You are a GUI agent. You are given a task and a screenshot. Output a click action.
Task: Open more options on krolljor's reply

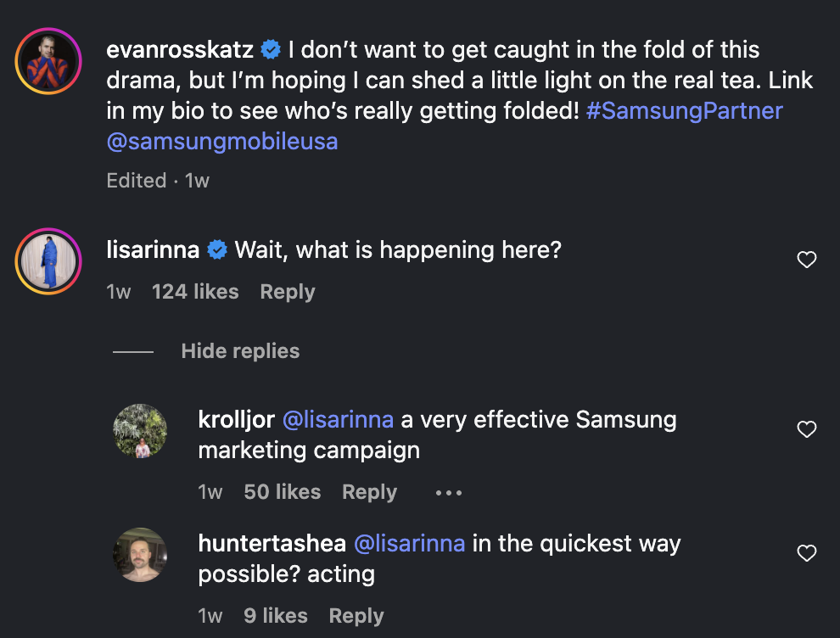[x=449, y=492]
